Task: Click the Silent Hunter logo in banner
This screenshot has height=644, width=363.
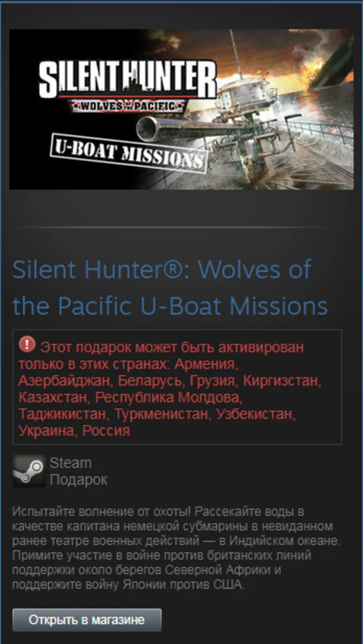Action: point(127,79)
